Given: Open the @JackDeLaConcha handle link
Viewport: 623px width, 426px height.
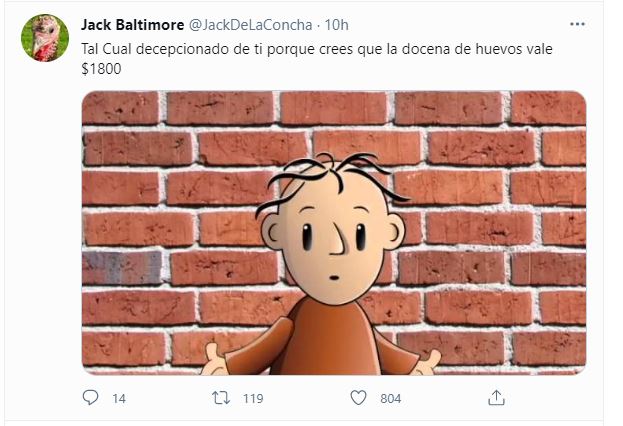Looking at the screenshot, I should pyautogui.click(x=250, y=25).
